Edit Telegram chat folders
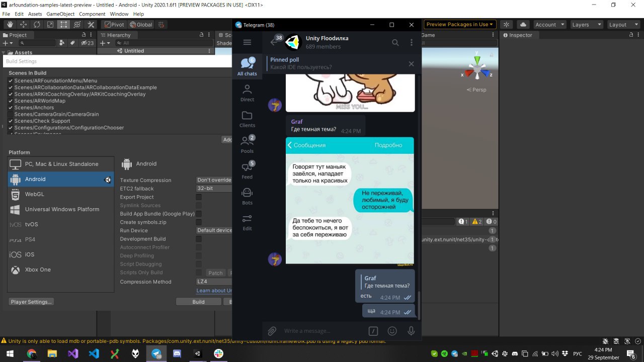The width and height of the screenshot is (644, 362). click(247, 222)
